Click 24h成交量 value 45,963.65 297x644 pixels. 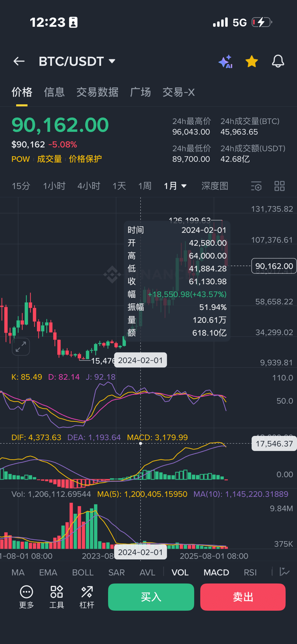click(239, 132)
